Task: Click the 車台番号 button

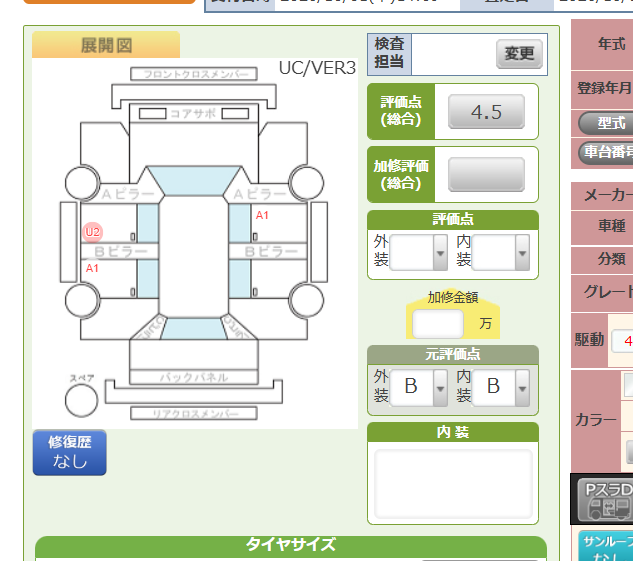Action: pyautogui.click(x=606, y=152)
